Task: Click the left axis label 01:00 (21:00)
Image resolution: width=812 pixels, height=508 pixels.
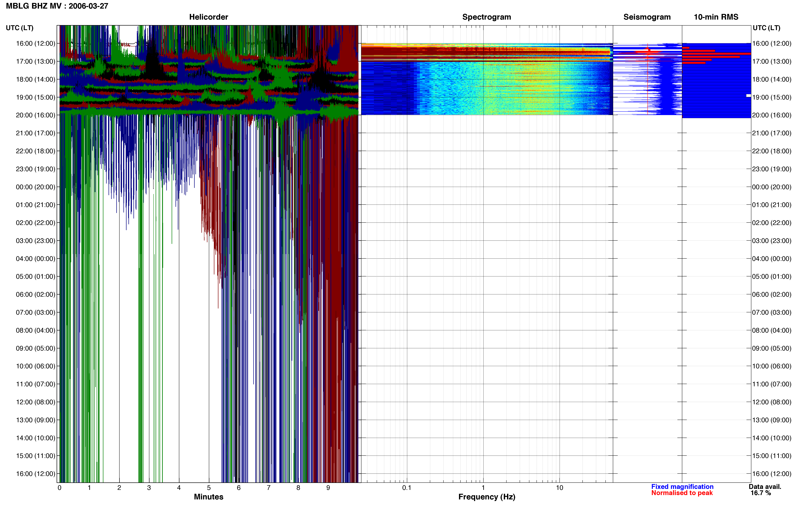Action: pos(36,205)
